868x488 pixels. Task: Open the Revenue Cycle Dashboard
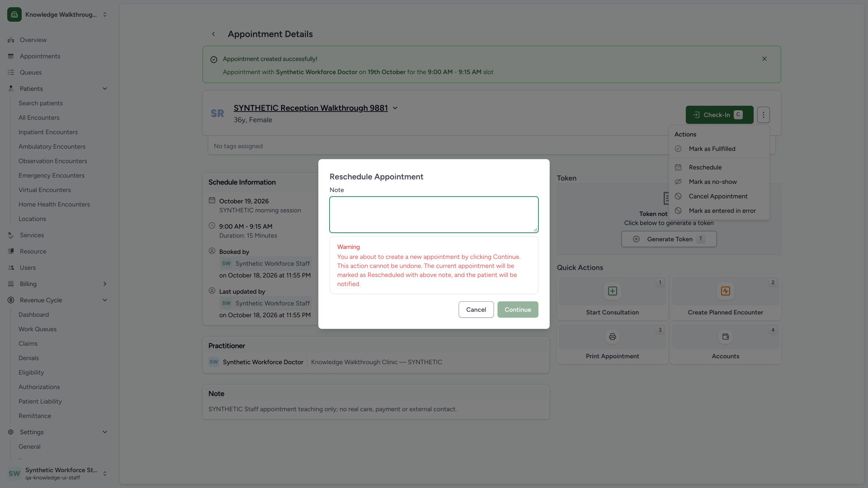[33, 314]
